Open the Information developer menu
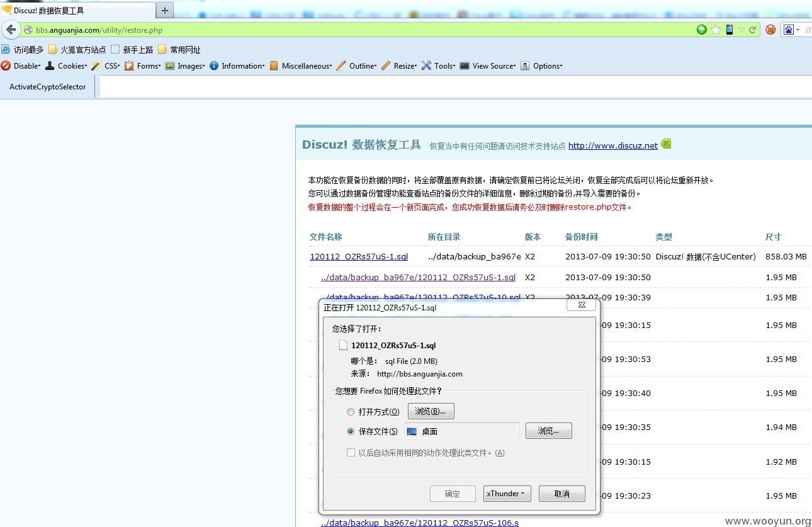The width and height of the screenshot is (812, 527). [237, 65]
